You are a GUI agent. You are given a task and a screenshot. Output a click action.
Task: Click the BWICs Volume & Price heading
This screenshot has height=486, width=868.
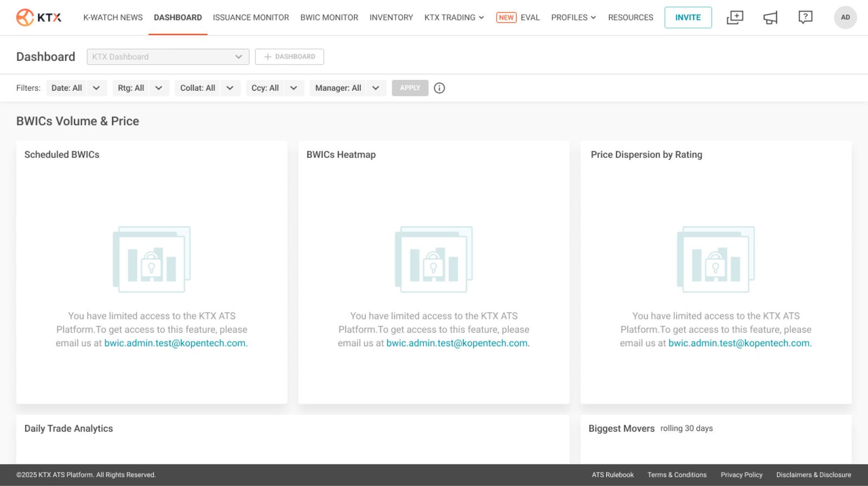pos(78,121)
